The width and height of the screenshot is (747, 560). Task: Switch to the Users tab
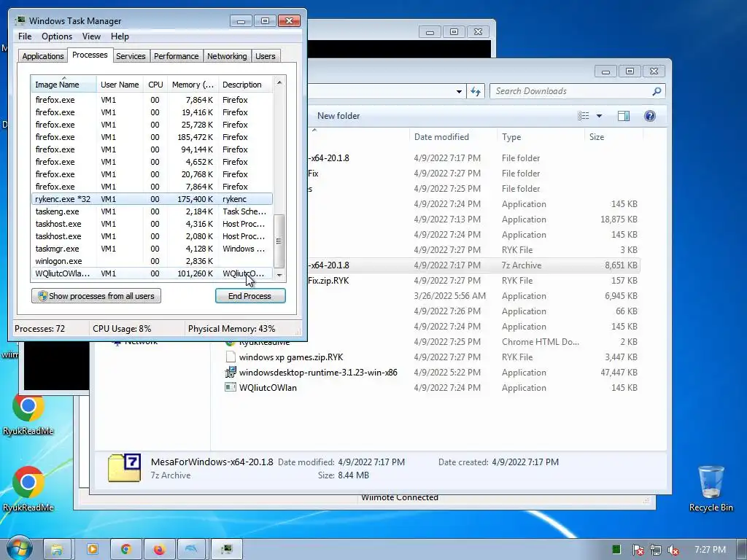pyautogui.click(x=265, y=56)
